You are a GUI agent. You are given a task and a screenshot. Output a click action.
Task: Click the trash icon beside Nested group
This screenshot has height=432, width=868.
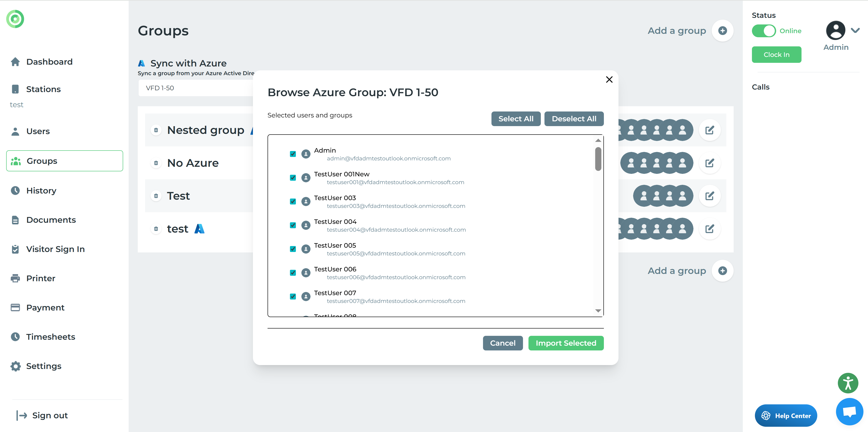pos(156,130)
